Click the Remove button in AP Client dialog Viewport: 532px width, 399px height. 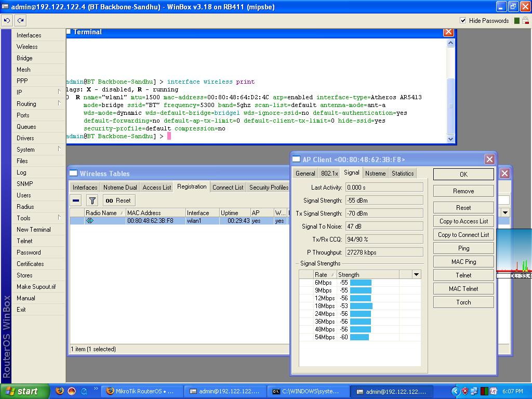point(463,191)
